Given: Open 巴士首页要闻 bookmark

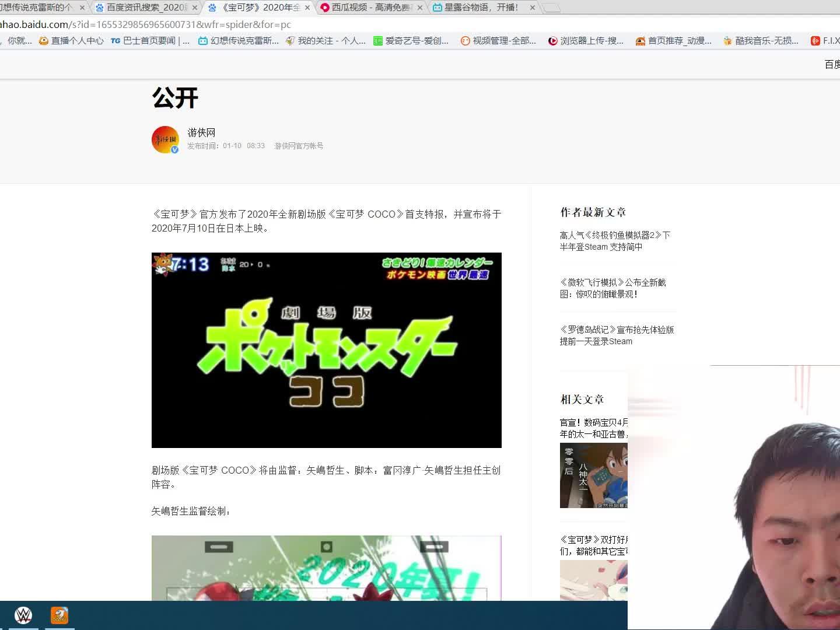Looking at the screenshot, I should pos(150,41).
